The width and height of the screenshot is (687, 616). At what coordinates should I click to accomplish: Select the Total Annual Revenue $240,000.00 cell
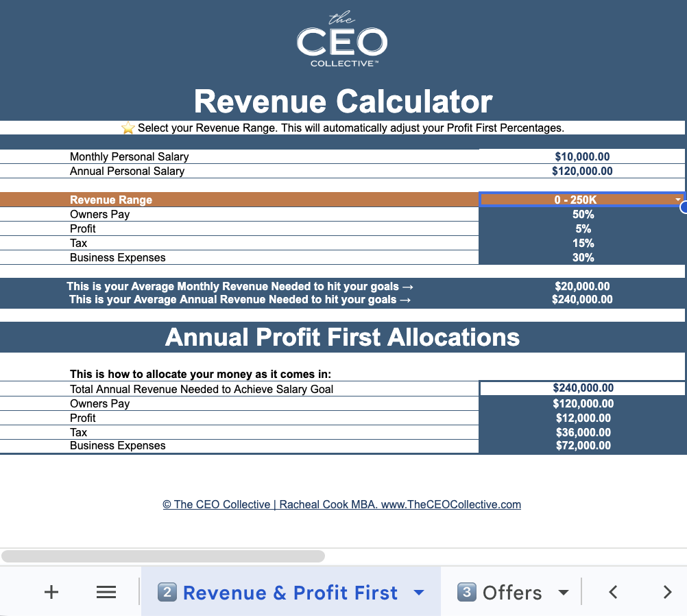pyautogui.click(x=582, y=388)
